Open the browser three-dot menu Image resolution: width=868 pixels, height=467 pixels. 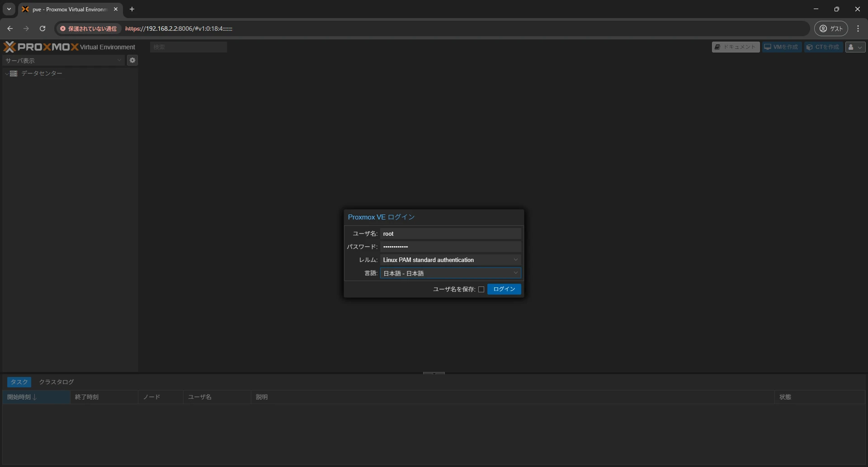[858, 29]
